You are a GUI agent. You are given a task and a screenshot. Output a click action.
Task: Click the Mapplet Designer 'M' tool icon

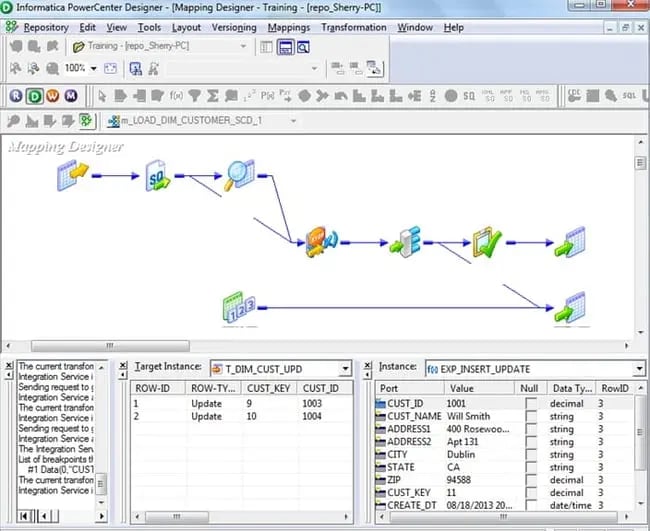[71, 96]
